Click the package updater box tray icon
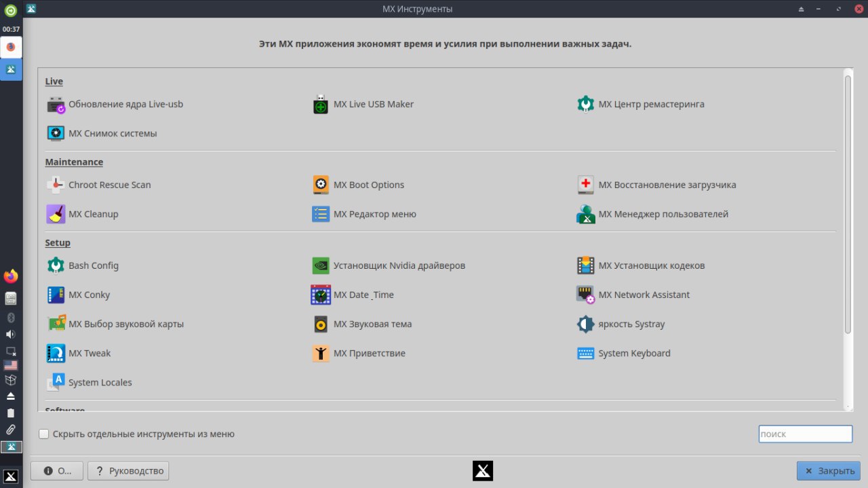This screenshot has height=488, width=868. click(x=10, y=380)
